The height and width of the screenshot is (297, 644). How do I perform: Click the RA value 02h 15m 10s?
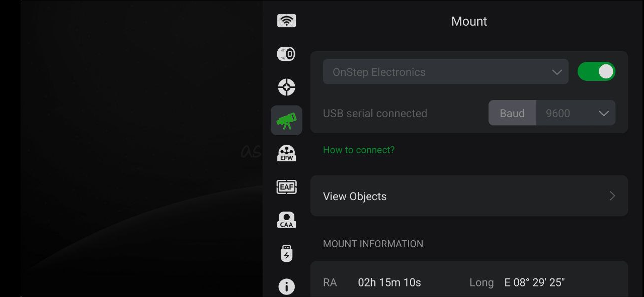pyautogui.click(x=389, y=282)
